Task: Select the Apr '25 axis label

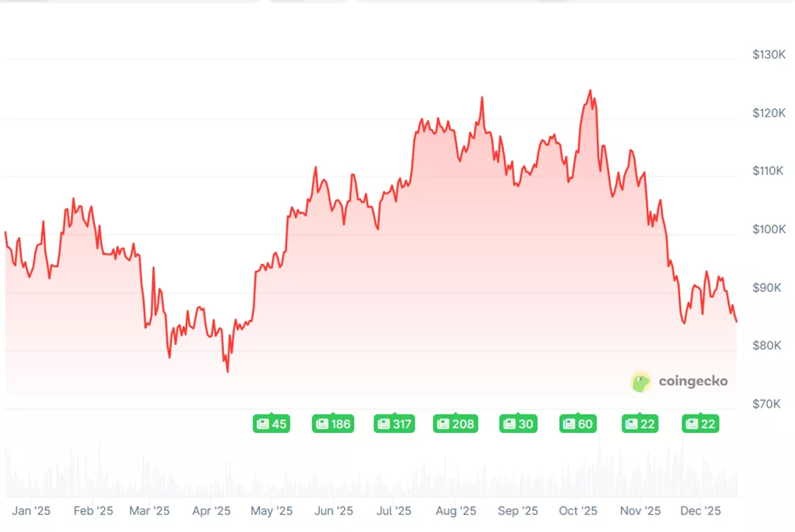Action: click(x=211, y=511)
